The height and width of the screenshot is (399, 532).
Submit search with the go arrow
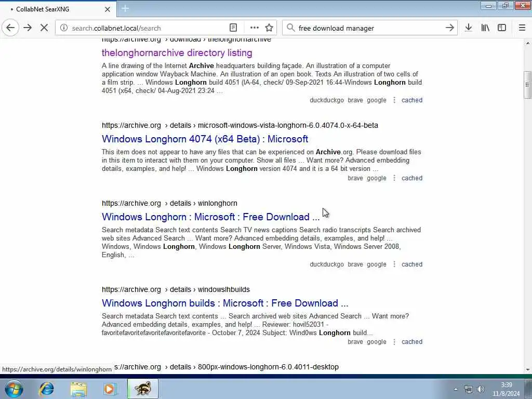tap(449, 28)
